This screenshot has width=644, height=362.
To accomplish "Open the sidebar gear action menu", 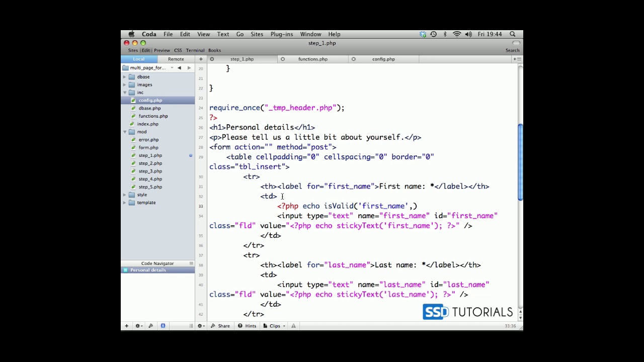I will click(x=138, y=326).
